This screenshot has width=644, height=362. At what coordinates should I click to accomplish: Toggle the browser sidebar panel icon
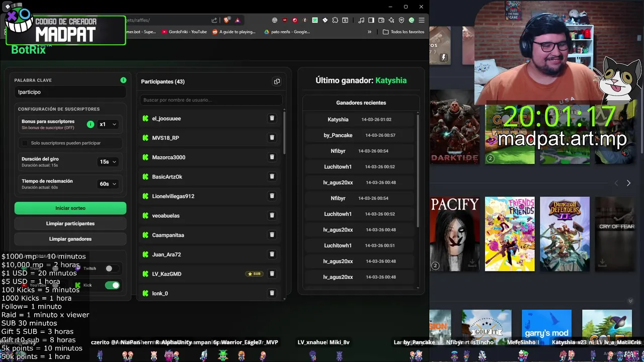point(371,20)
